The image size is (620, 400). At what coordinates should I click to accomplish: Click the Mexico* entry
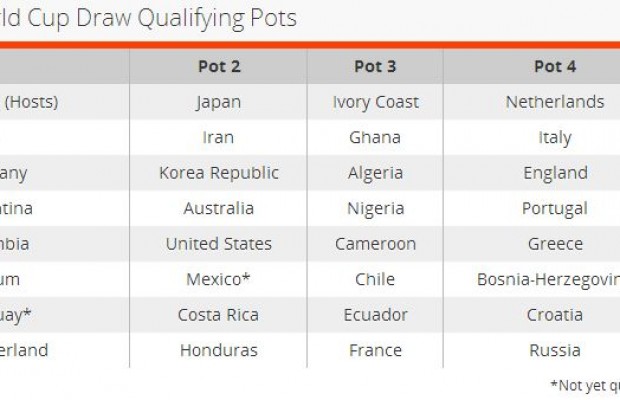click(x=218, y=279)
